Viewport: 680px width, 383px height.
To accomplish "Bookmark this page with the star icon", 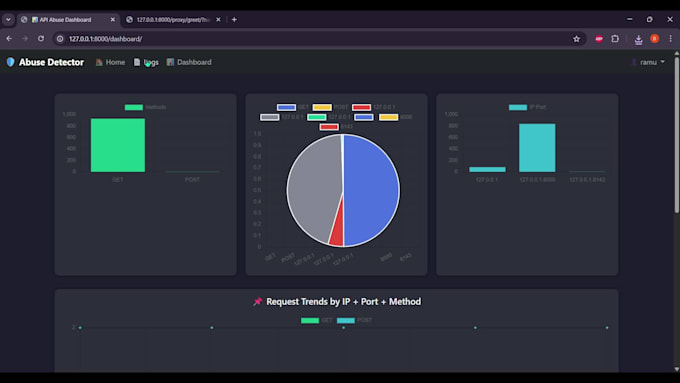I will click(576, 39).
